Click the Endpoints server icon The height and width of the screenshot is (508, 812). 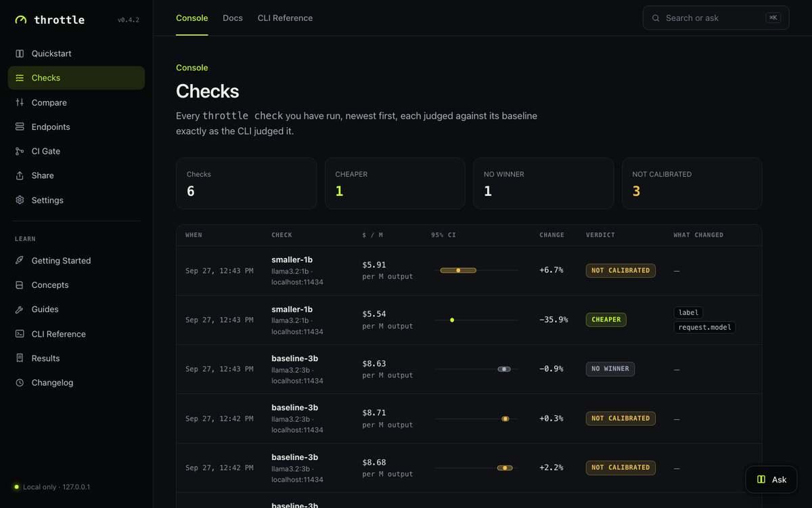[x=20, y=127]
